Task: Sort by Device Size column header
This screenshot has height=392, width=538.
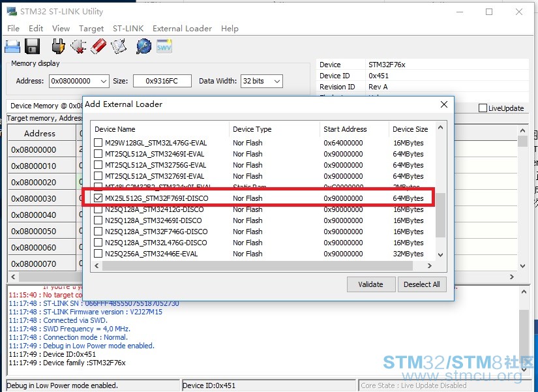Action: pyautogui.click(x=411, y=129)
